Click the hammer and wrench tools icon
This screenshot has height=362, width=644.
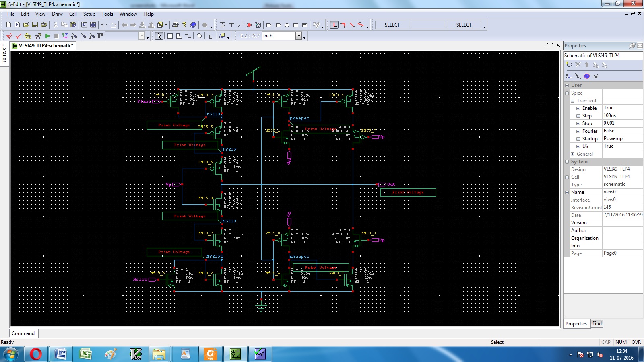38,36
